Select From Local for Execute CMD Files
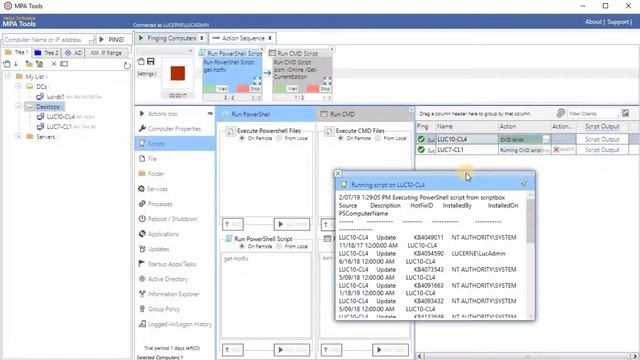640x360 pixels. (x=378, y=138)
